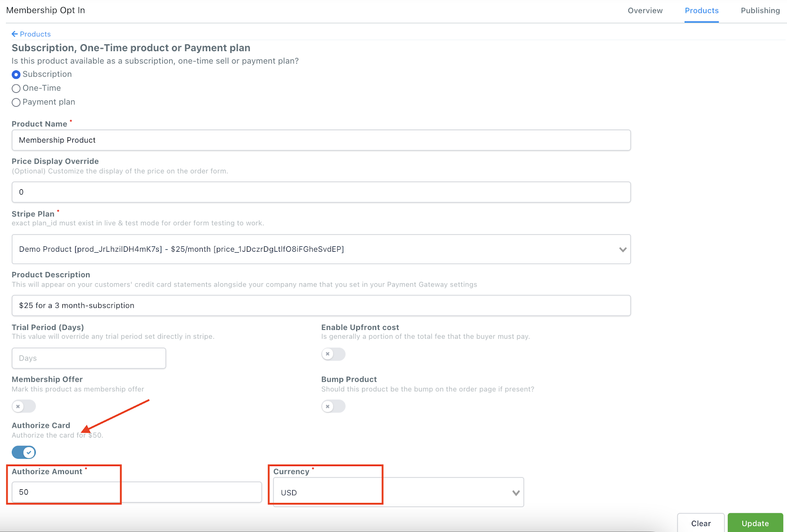The width and height of the screenshot is (787, 532).
Task: Click the green Update button
Action: [x=755, y=523]
